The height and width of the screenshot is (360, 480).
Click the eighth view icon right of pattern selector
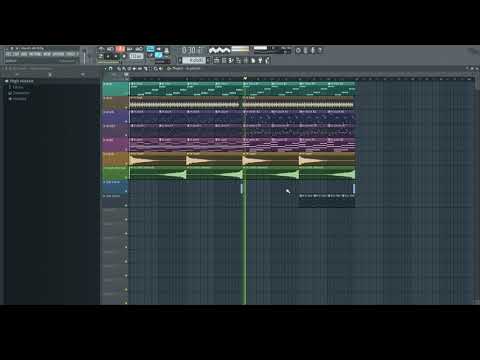tap(267, 60)
